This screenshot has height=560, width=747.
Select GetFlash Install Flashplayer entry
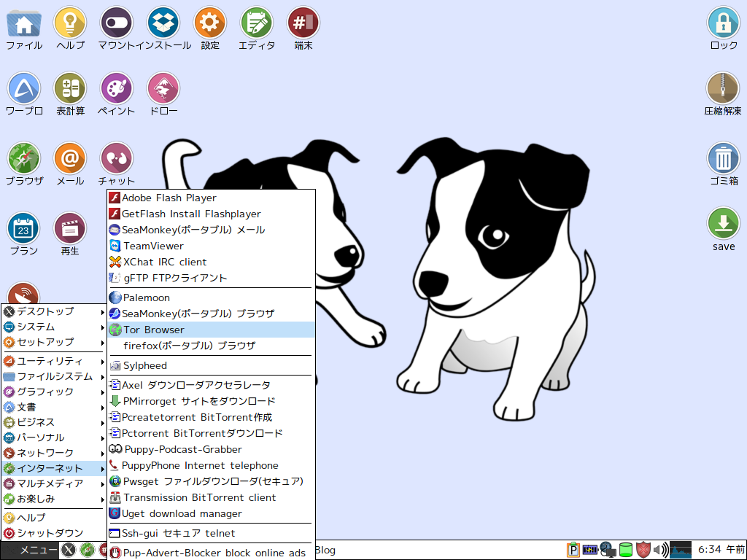coord(212,214)
